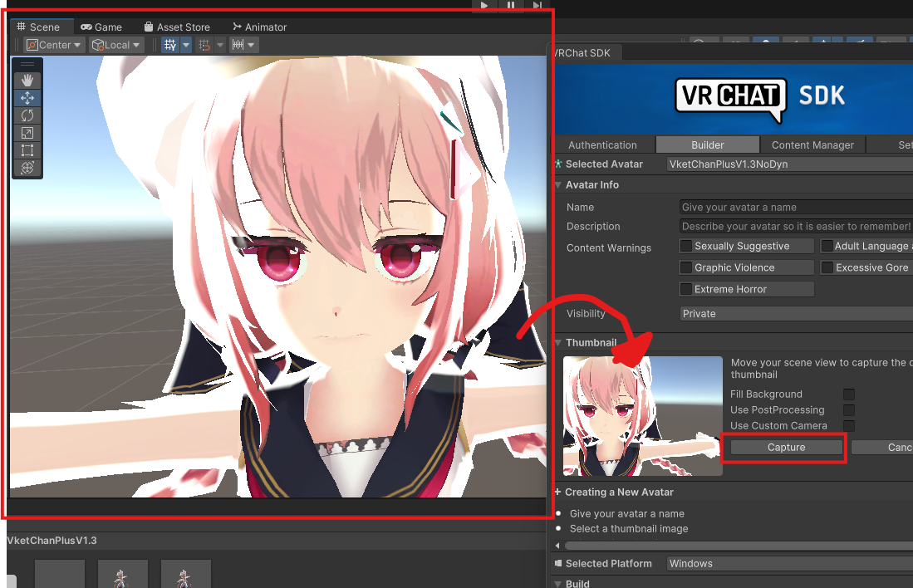Open the Content Manager tab
This screenshot has width=913, height=588.
[x=812, y=145]
